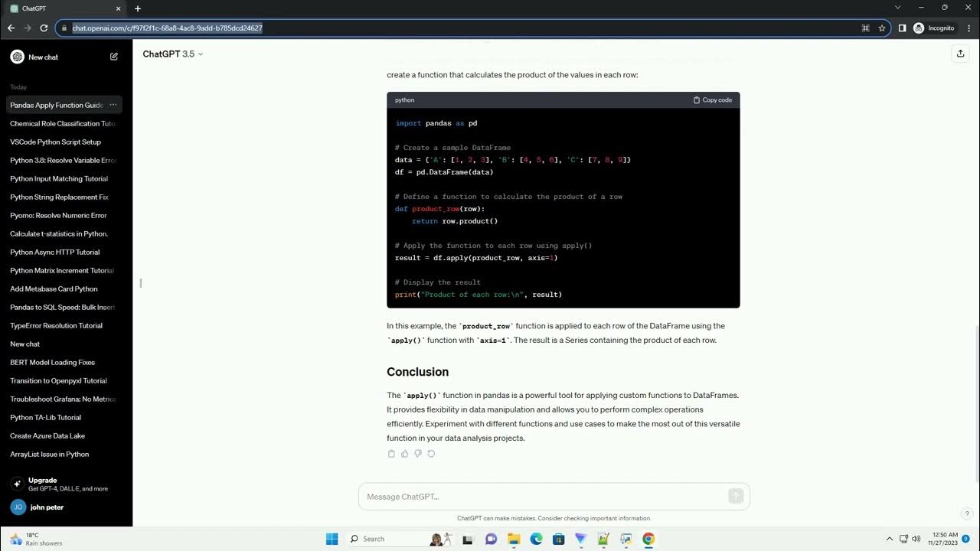Open a new browser tab with plus

coord(138,8)
